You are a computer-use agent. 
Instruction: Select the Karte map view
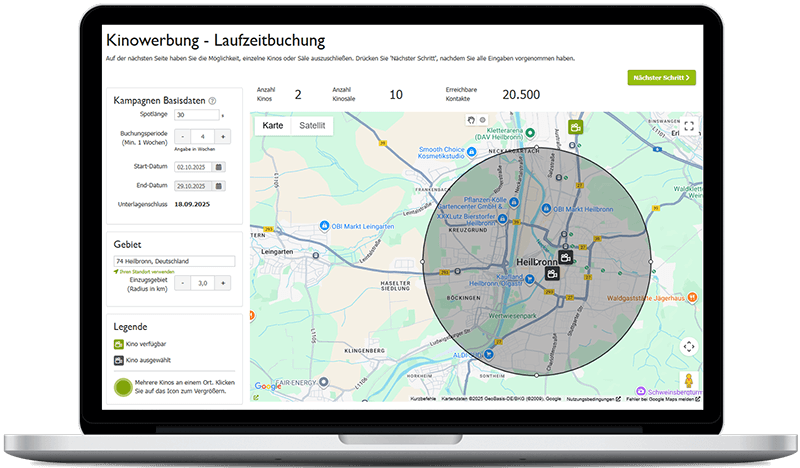coord(272,126)
